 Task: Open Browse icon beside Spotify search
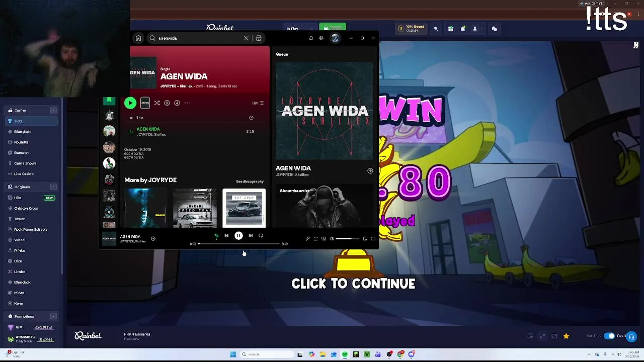tap(259, 38)
